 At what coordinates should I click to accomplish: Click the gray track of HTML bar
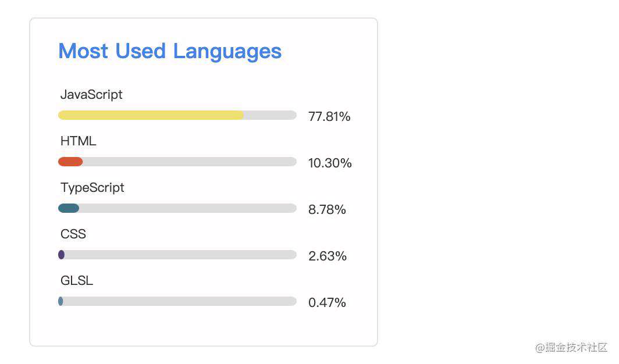pyautogui.click(x=190, y=162)
